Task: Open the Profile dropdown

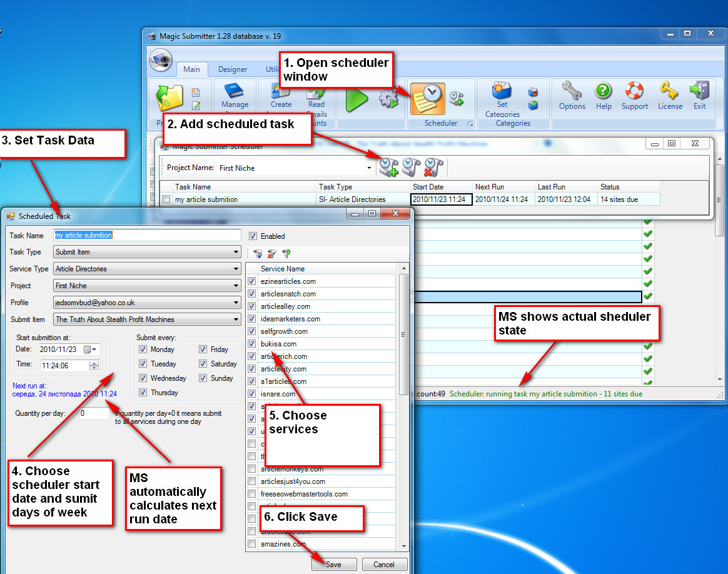Action: coord(236,303)
